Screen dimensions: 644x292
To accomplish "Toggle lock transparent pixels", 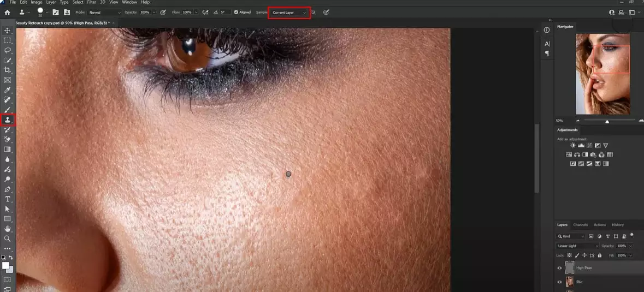I will tap(569, 255).
